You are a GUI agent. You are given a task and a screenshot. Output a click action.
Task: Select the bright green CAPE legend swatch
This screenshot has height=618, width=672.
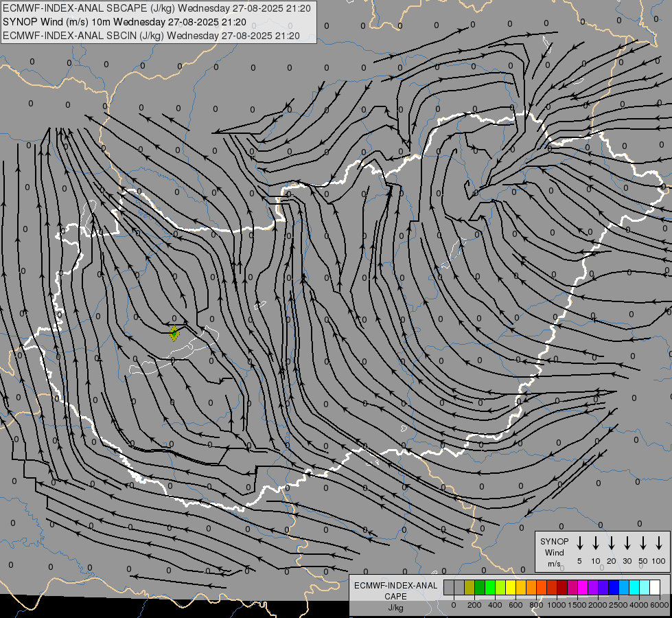coord(490,587)
